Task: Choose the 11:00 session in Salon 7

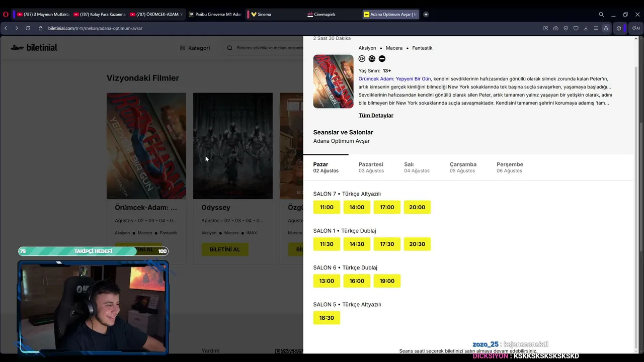Action: pos(327,207)
